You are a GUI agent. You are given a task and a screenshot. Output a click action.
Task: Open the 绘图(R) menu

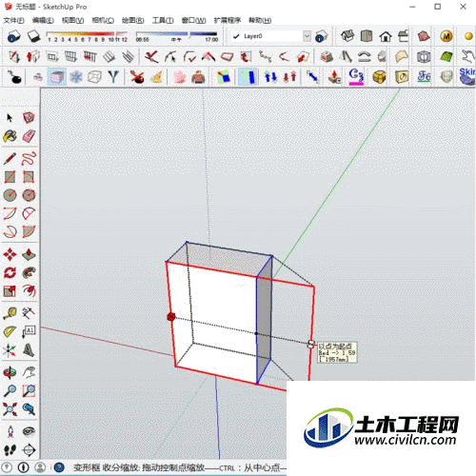pyautogui.click(x=133, y=20)
